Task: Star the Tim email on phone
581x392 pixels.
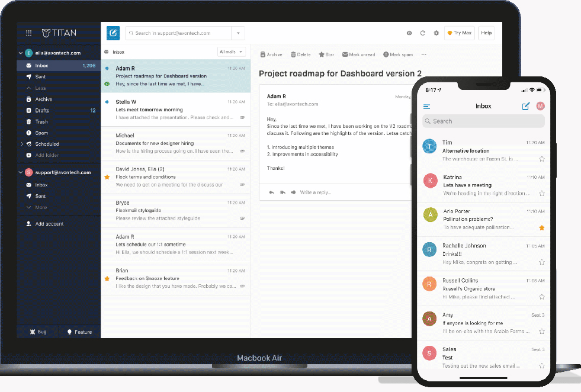Action: (x=541, y=159)
